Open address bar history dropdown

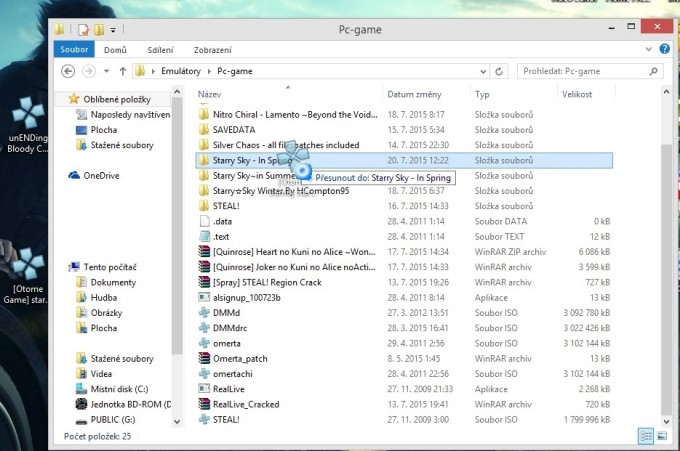(483, 71)
